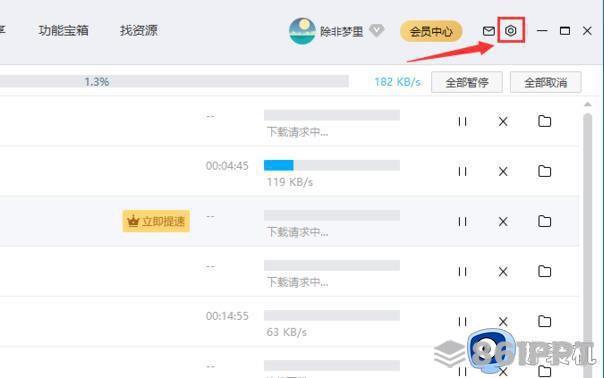Screen dimensions: 604x378
Task: Click the vertical scrollbar up arrow
Action: (x=587, y=104)
